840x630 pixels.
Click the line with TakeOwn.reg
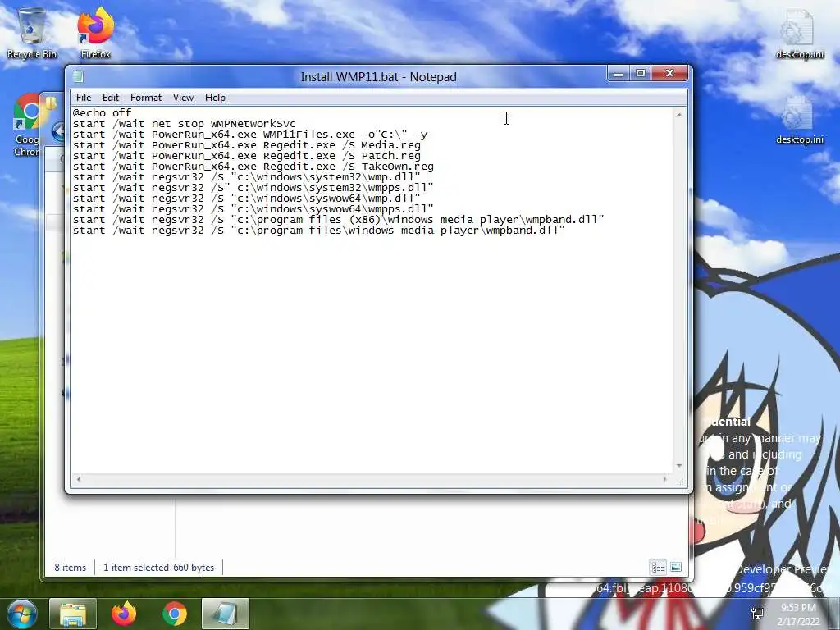coord(253,167)
